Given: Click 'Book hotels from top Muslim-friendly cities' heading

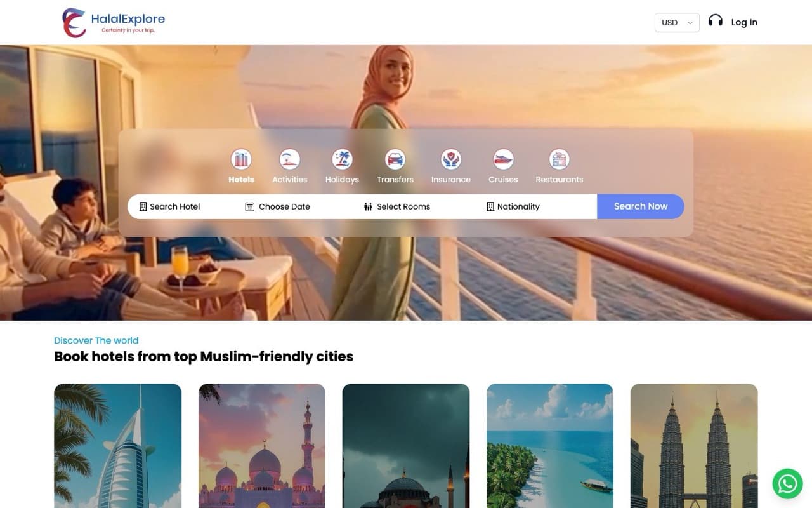Looking at the screenshot, I should tap(204, 356).
